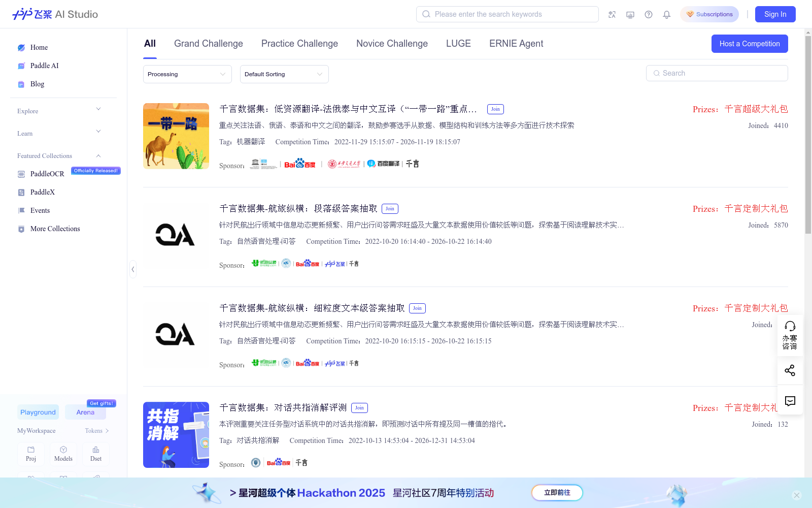Image resolution: width=812 pixels, height=508 pixels.
Task: Open the Models workspace icon
Action: coord(63,454)
